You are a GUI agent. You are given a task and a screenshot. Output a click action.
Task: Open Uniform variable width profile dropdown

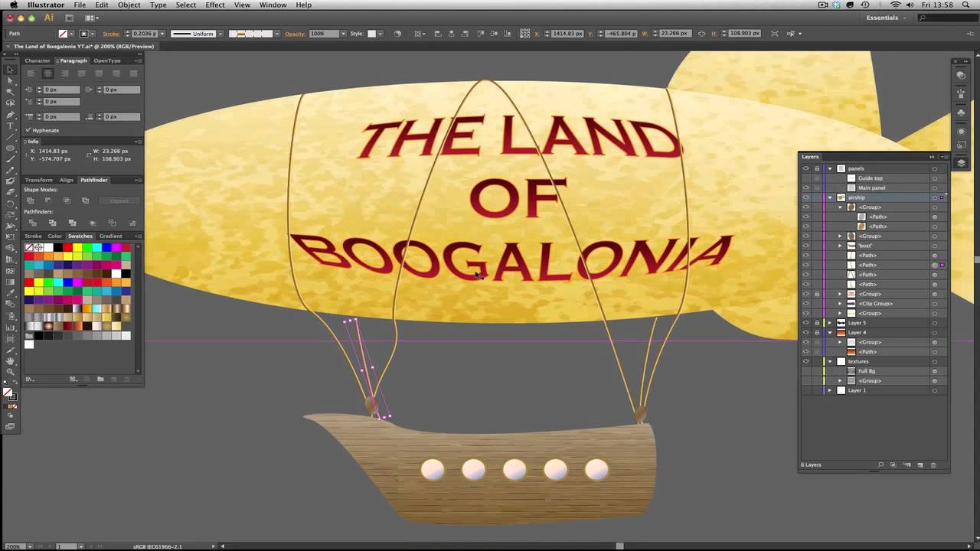click(220, 34)
